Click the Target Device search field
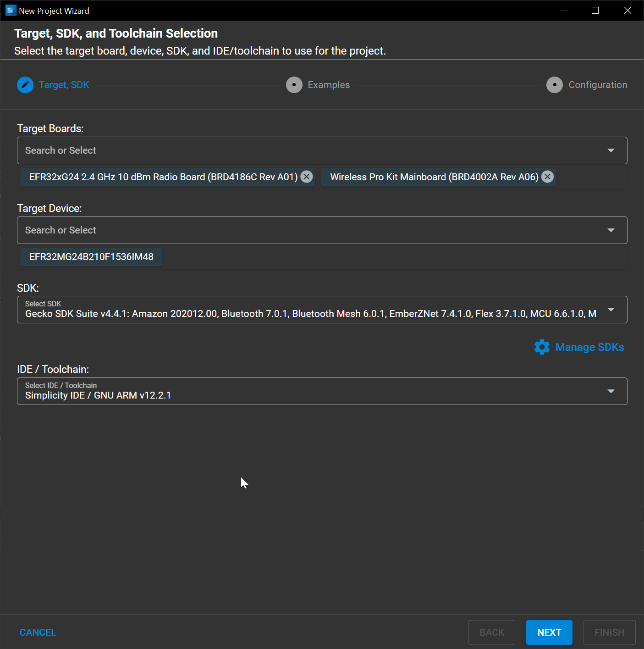The height and width of the screenshot is (649, 644). [x=322, y=230]
